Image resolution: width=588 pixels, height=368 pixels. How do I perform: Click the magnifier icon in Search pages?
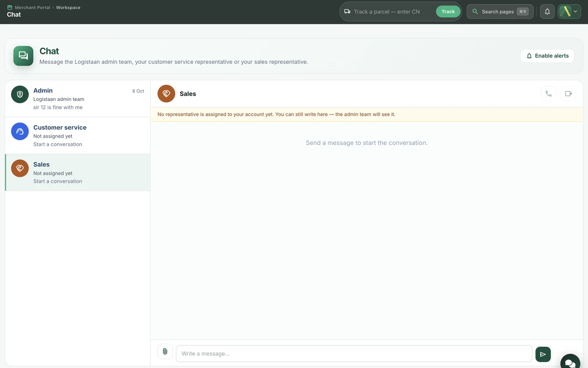[x=475, y=12]
